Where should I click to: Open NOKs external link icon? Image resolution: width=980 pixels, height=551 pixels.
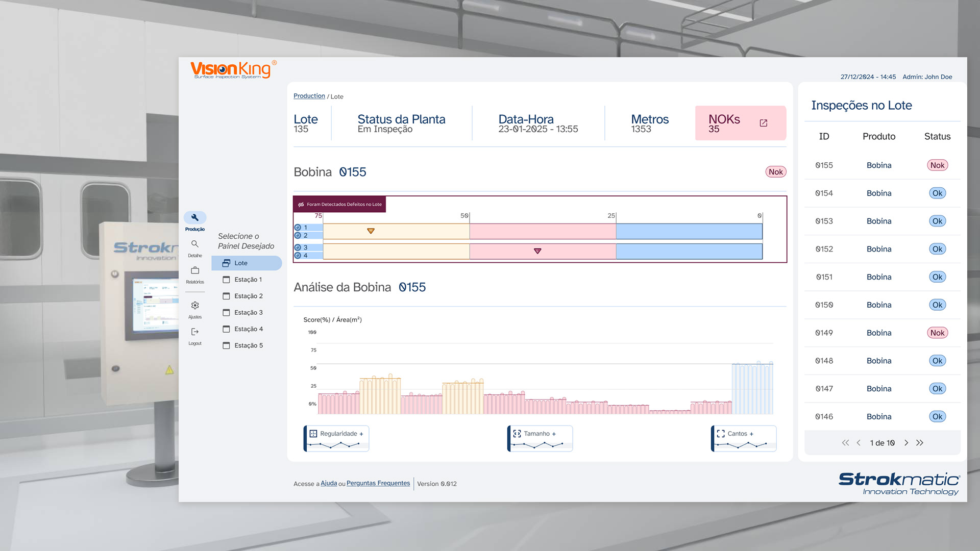(x=764, y=123)
